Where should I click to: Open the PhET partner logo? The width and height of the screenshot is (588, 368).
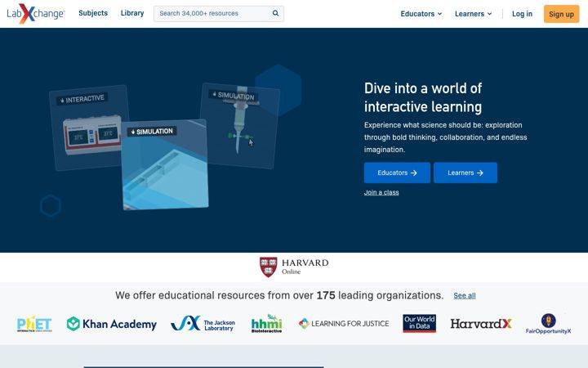point(34,324)
